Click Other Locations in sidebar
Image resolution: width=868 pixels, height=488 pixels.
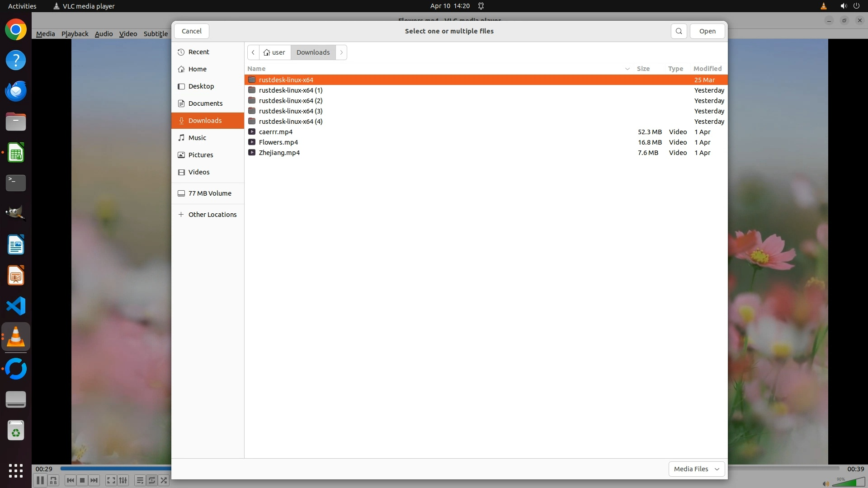[212, 215]
